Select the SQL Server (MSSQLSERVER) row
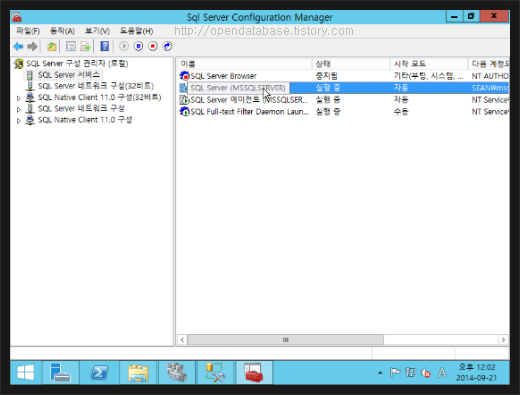The width and height of the screenshot is (520, 395). point(344,88)
